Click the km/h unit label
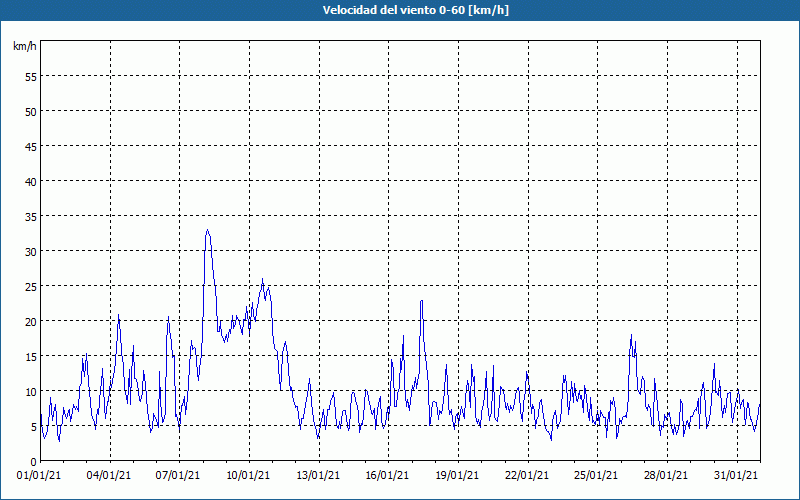 (x=25, y=46)
